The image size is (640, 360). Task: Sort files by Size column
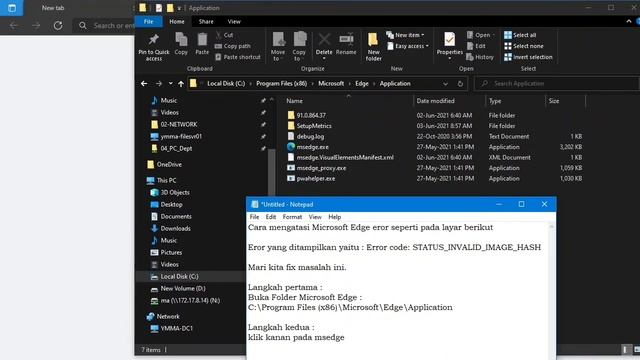click(x=565, y=101)
